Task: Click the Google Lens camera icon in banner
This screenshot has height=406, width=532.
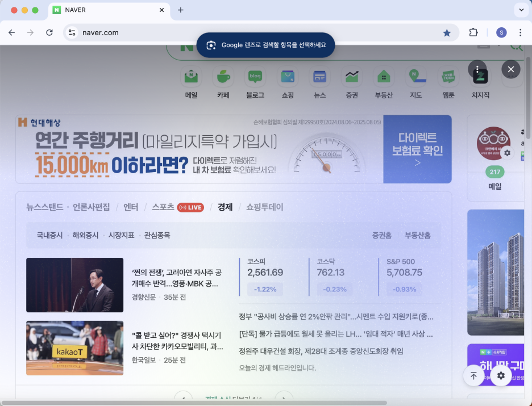Action: pos(211,45)
